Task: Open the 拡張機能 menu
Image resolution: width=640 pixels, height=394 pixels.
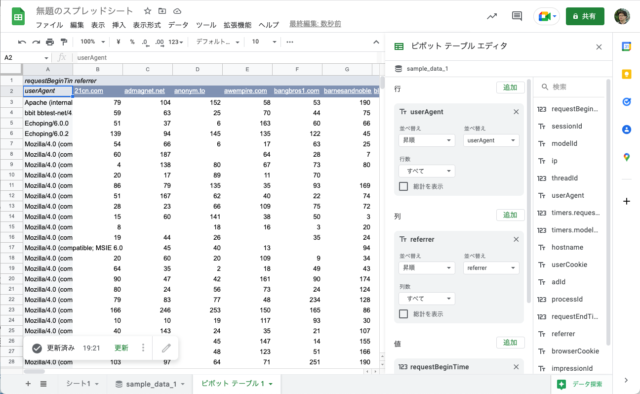Action: pos(237,25)
